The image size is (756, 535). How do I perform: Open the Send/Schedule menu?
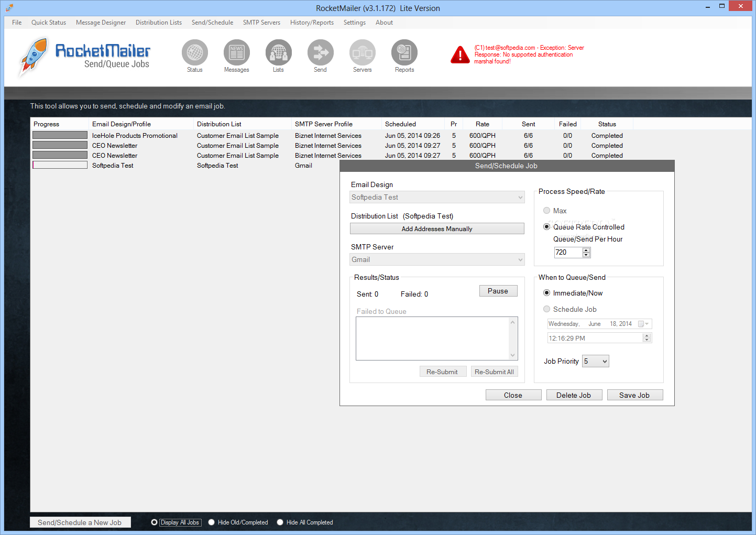212,23
